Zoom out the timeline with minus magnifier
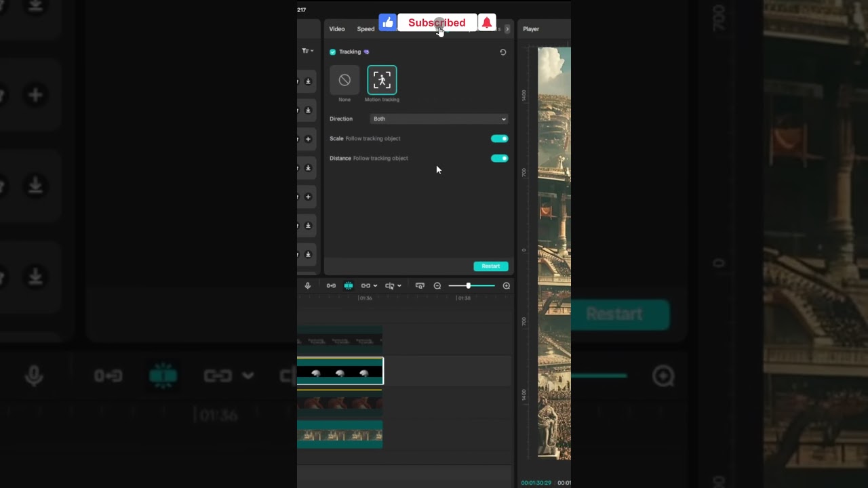The height and width of the screenshot is (488, 868). point(437,285)
